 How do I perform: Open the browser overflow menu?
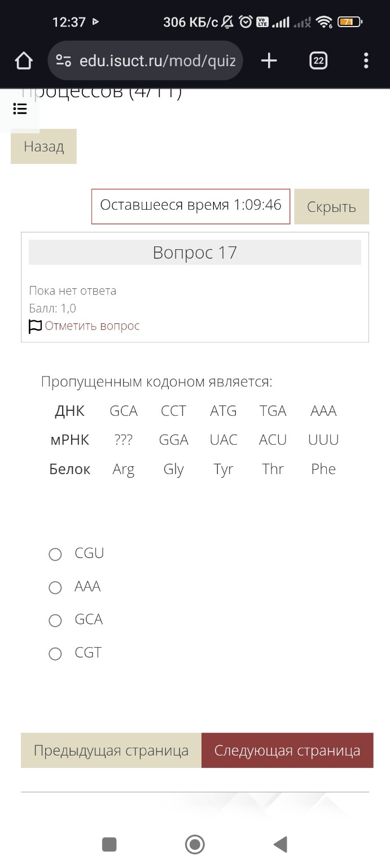366,60
